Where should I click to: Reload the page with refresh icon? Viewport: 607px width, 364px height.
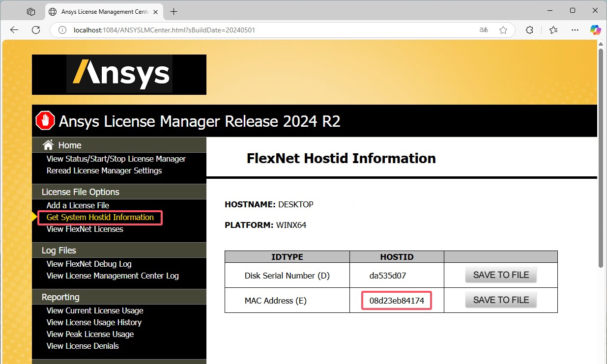[x=36, y=30]
